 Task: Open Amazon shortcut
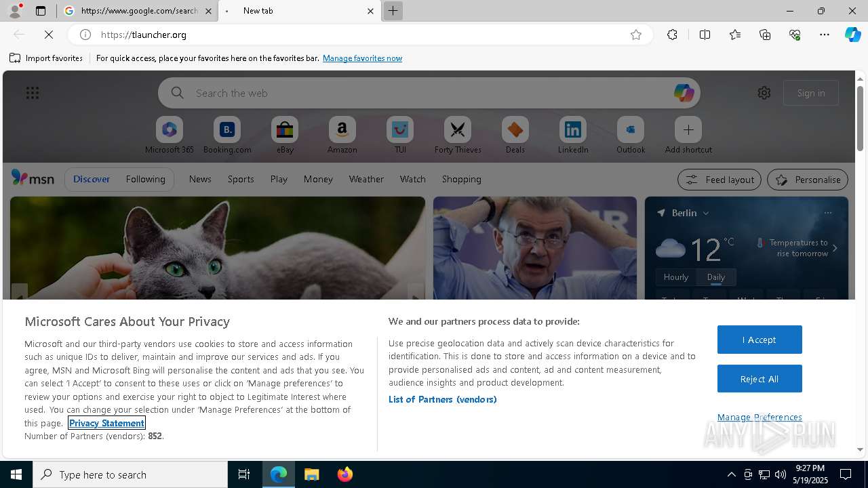(342, 135)
